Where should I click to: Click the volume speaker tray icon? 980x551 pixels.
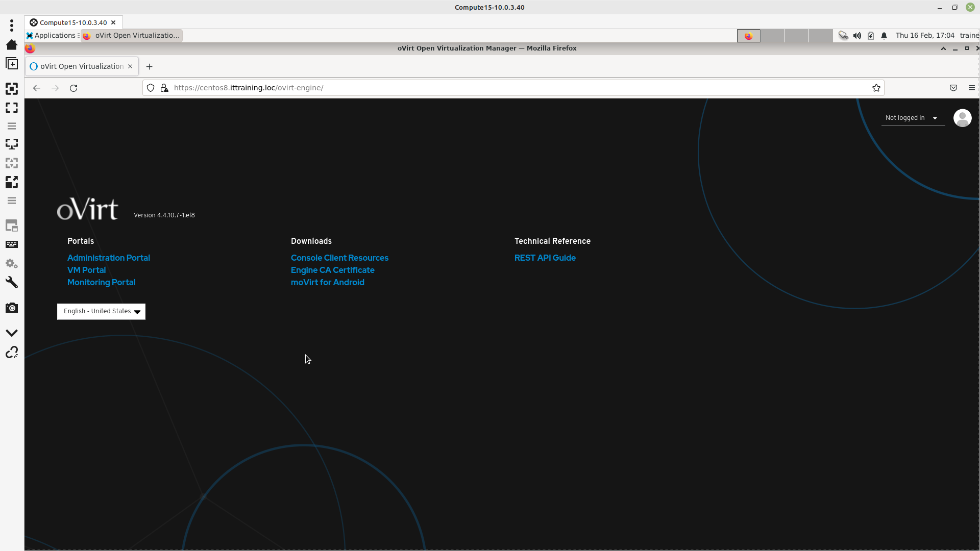857,36
